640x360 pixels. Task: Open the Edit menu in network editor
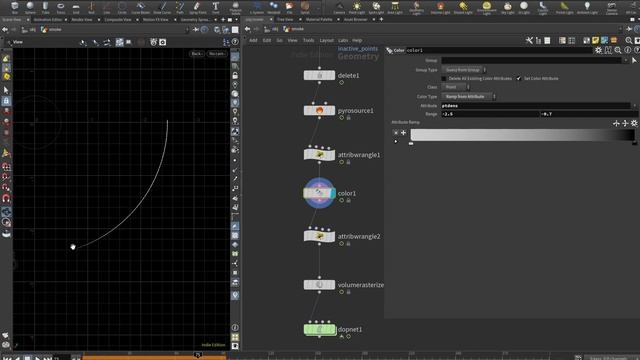[x=267, y=40]
